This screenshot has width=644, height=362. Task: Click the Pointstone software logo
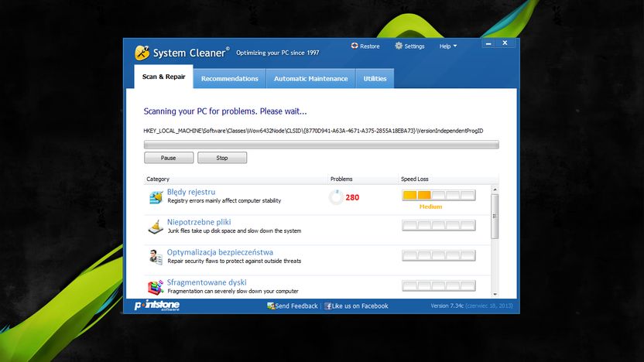point(157,306)
